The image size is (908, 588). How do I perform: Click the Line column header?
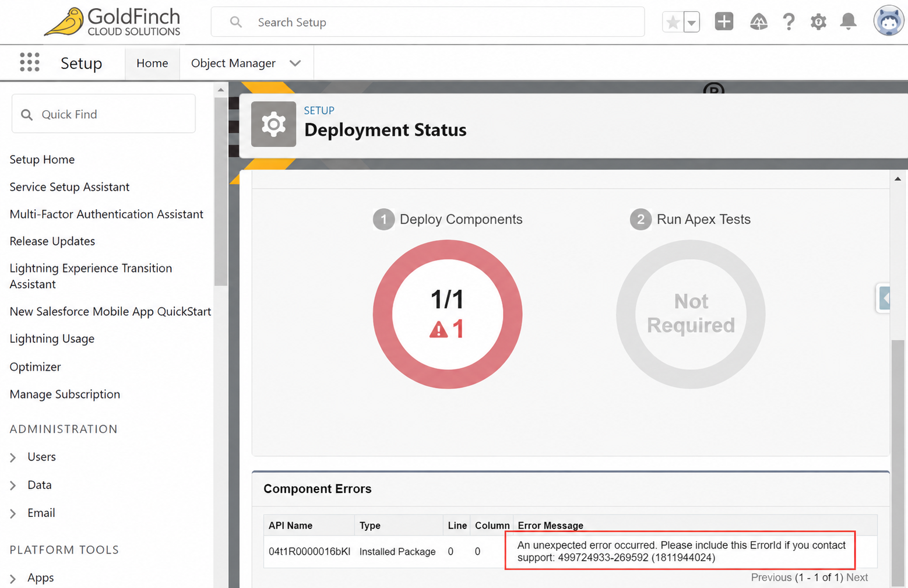tap(457, 526)
